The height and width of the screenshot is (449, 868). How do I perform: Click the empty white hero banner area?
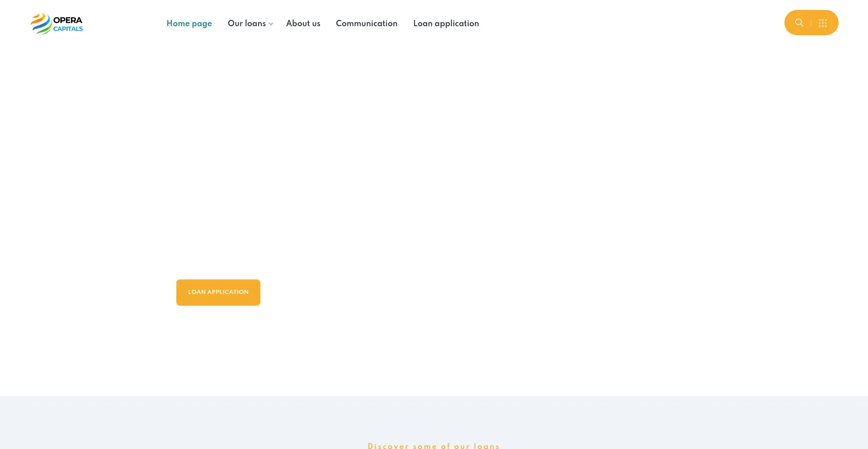(x=452, y=158)
